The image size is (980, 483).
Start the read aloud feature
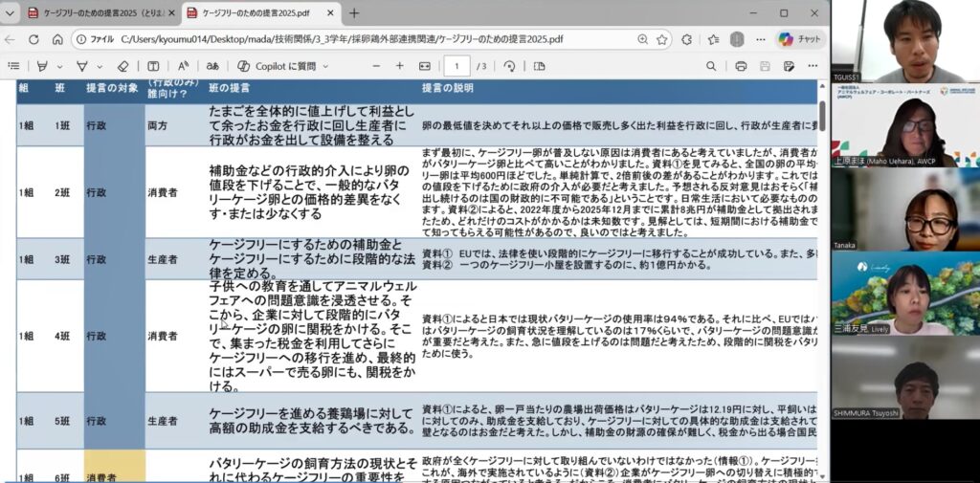pos(183,66)
